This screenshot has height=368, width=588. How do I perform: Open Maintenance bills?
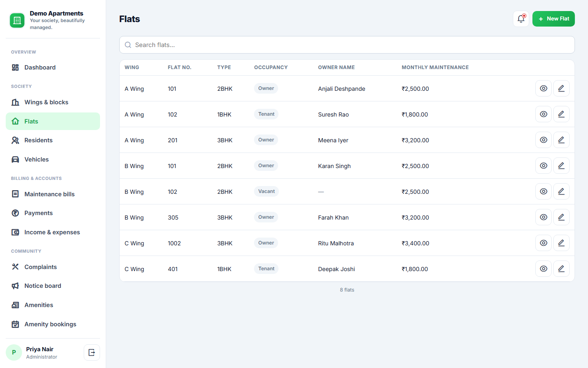pyautogui.click(x=53, y=194)
